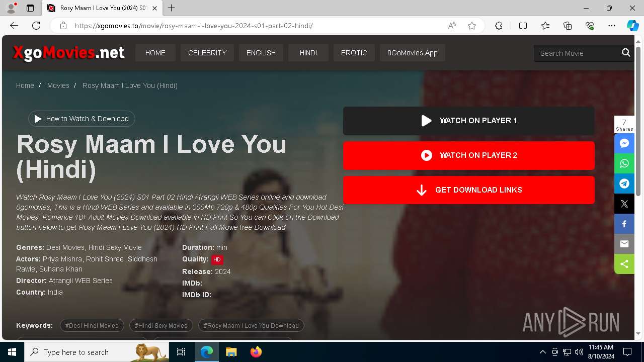Click How to Watch & Download button
Viewport: 644px width, 362px height.
(82, 119)
